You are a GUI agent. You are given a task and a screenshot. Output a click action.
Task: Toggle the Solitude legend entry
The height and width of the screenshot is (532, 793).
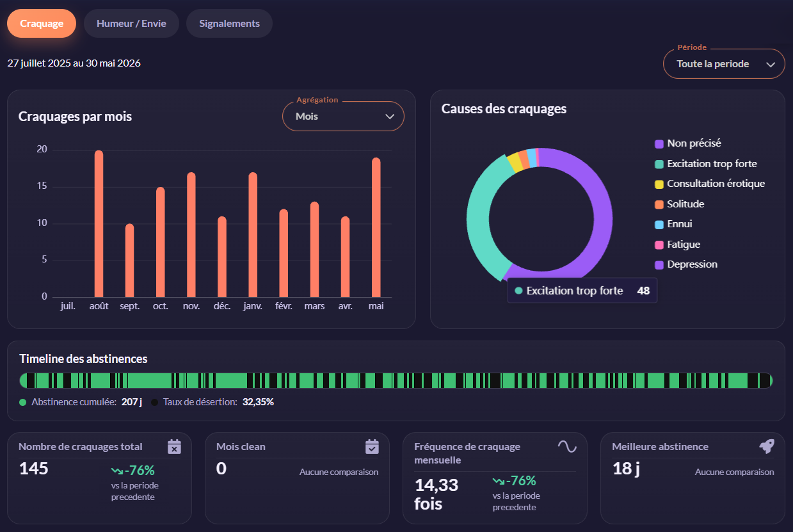click(680, 204)
